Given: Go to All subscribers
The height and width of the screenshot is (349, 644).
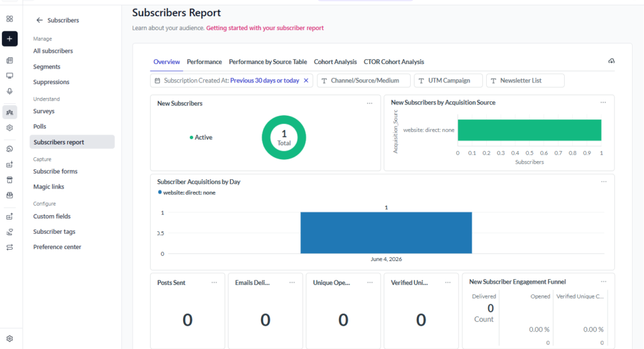Looking at the screenshot, I should click(x=53, y=51).
